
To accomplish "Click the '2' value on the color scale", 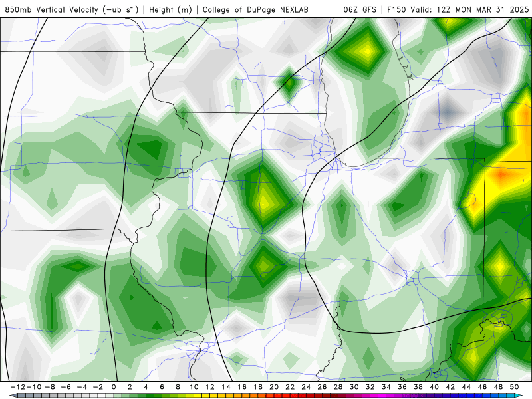I will coord(130,387).
